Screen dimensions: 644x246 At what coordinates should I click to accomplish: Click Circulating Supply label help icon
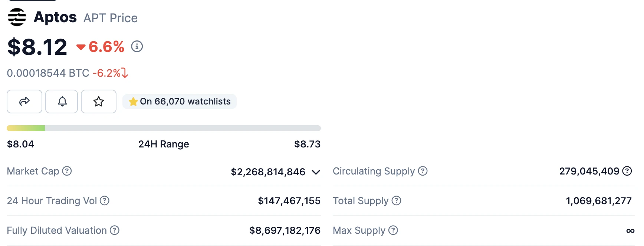pos(423,171)
